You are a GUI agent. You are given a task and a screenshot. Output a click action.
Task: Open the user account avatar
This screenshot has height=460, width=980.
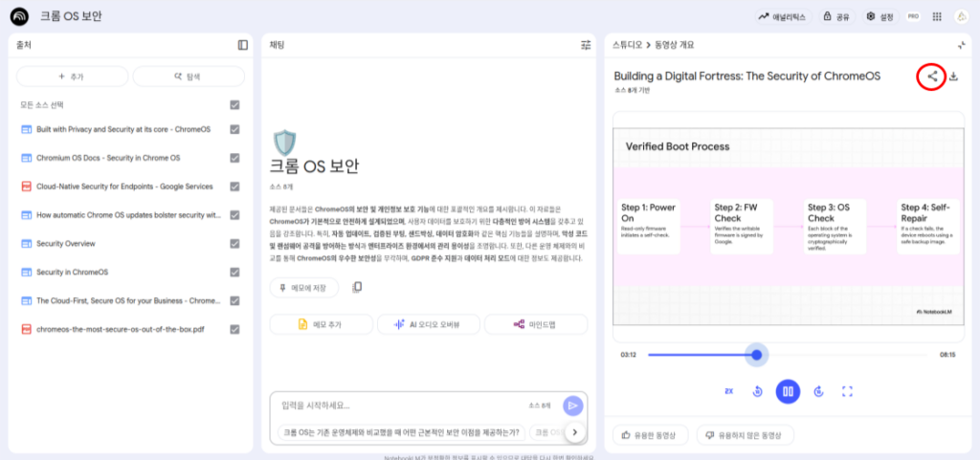point(961,17)
